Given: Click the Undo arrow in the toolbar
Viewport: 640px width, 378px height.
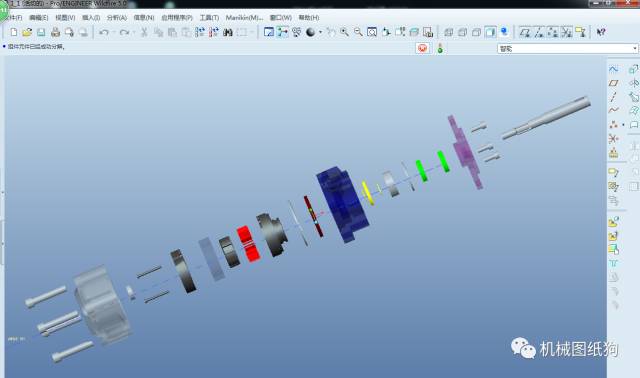Looking at the screenshot, I should (x=104, y=32).
